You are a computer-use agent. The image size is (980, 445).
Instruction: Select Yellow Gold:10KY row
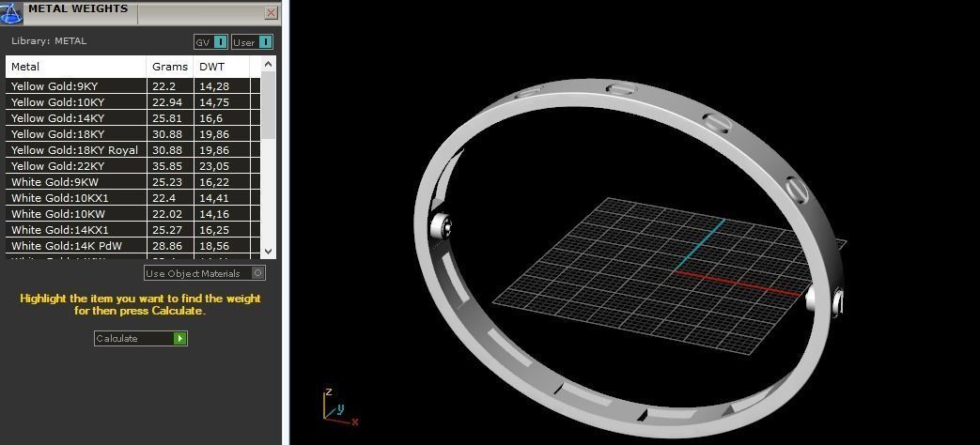(133, 102)
